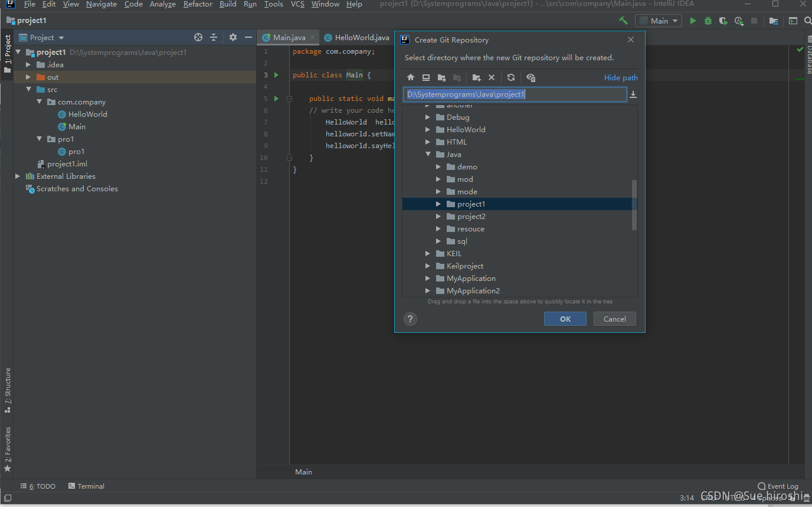Click Collapse All icon in Project panel
The width and height of the screenshot is (812, 507).
214,37
